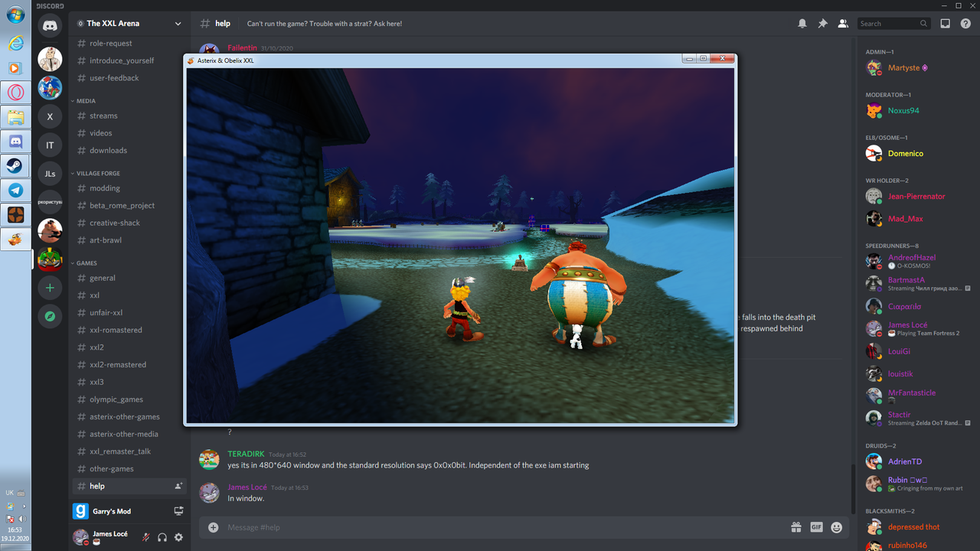Open notification settings bell icon
Screen dimensions: 980x551
(x=802, y=24)
